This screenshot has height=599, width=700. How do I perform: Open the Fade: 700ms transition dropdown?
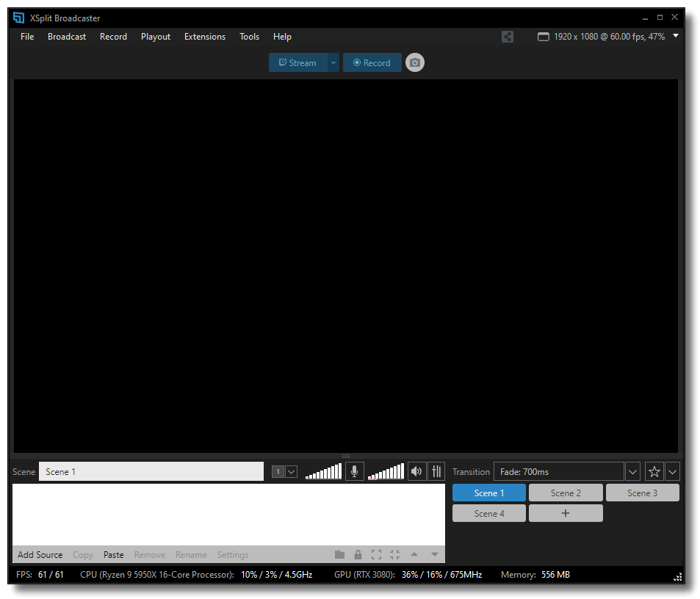[632, 471]
